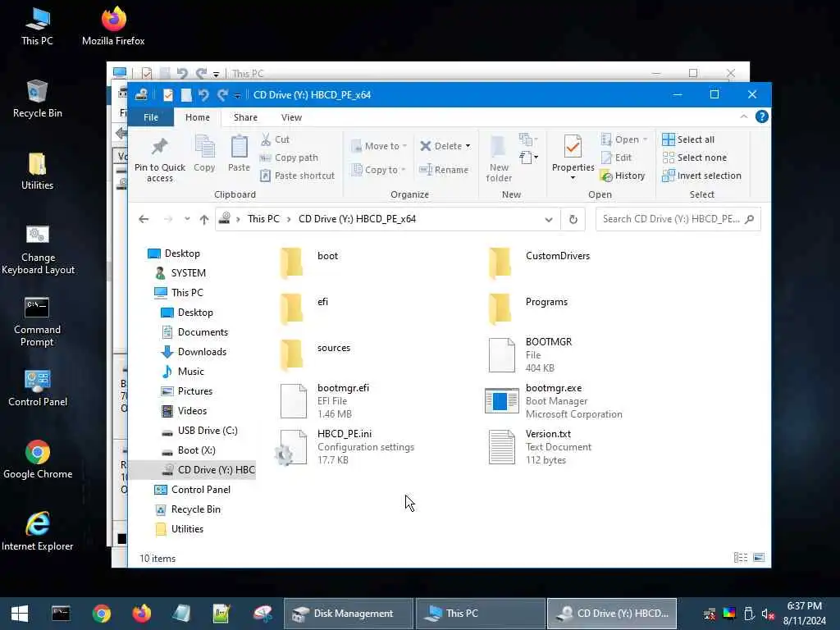Switch to the Home ribbon tab

click(x=198, y=117)
